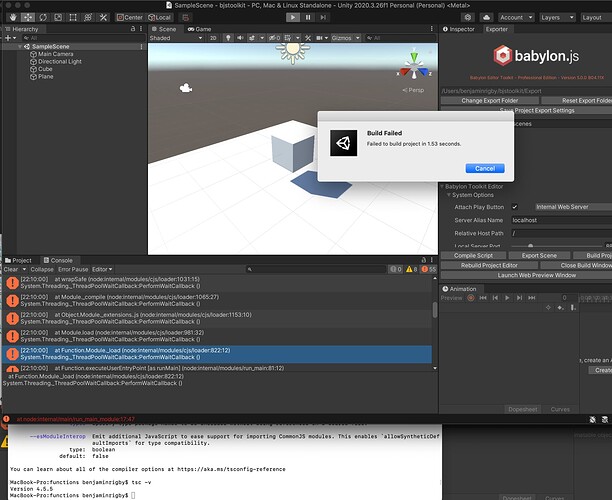This screenshot has width=612, height=500.
Task: Open the Internal Web Server dropdown
Action: [573, 207]
